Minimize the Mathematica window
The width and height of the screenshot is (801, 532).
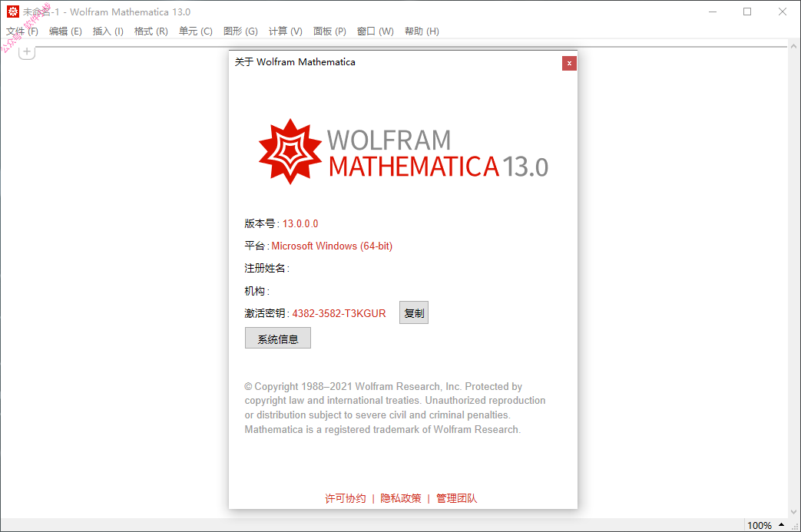pyautogui.click(x=713, y=12)
